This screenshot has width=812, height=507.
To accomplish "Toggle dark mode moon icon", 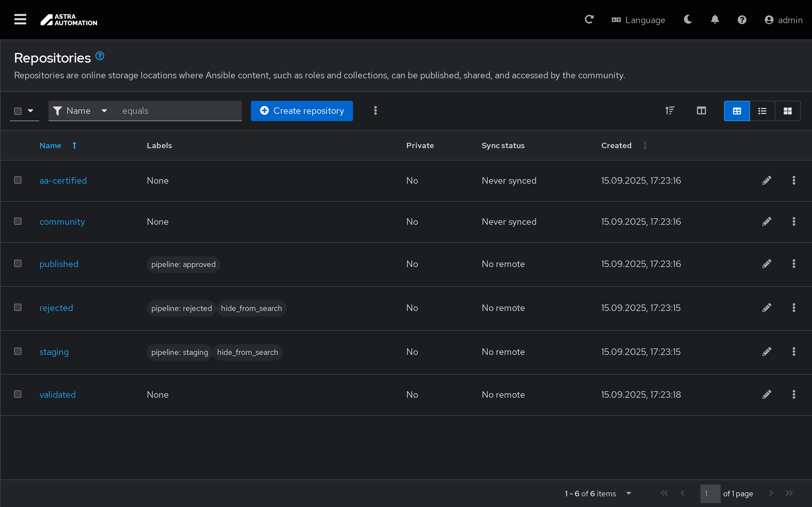I will (x=688, y=19).
